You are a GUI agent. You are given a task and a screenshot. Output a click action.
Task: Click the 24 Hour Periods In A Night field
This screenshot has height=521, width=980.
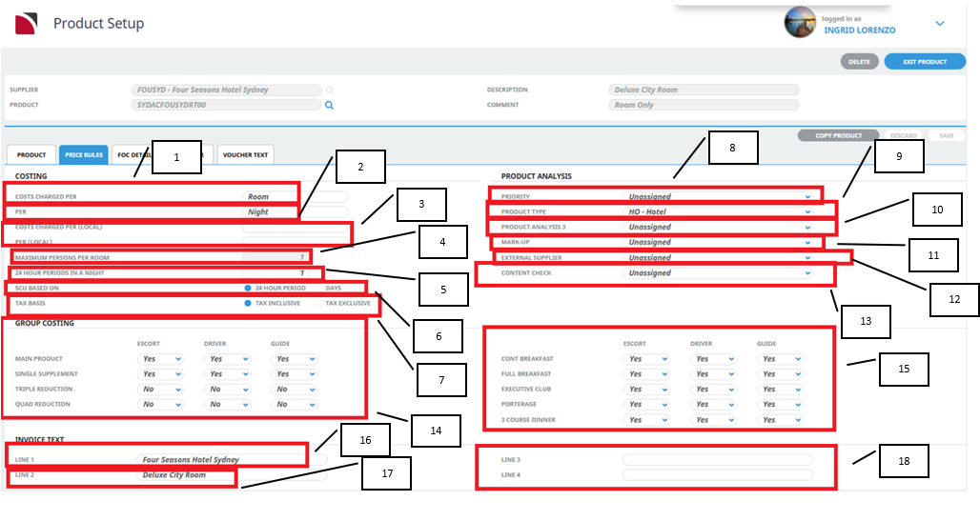click(x=276, y=273)
